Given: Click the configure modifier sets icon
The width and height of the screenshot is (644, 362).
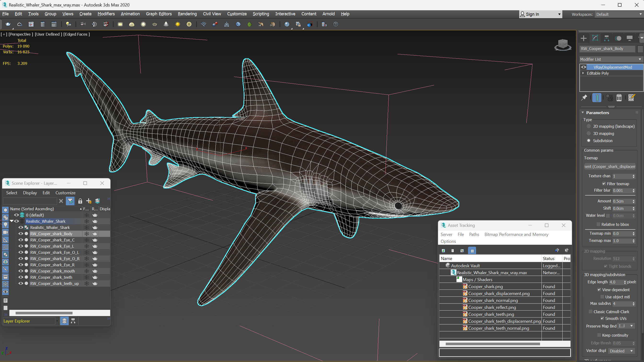Looking at the screenshot, I should click(632, 98).
